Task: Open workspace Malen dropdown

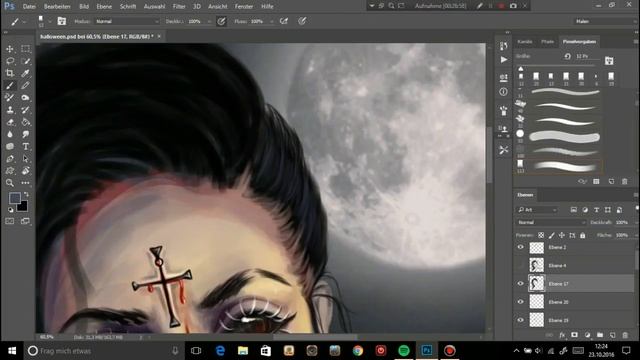Action: 606,21
